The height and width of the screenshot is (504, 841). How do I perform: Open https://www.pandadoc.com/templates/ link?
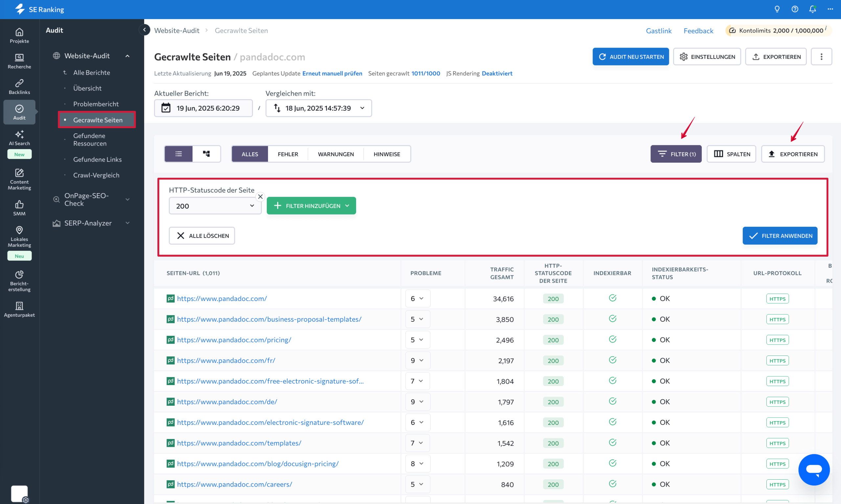pyautogui.click(x=239, y=443)
